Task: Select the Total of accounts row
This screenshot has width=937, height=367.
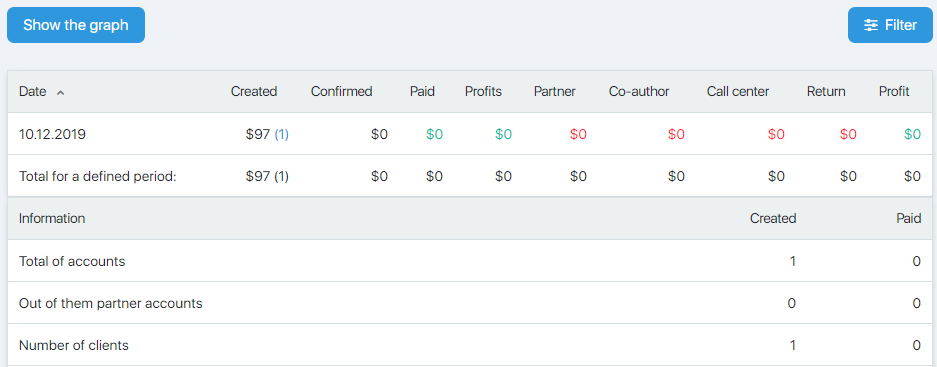Action: tap(470, 261)
